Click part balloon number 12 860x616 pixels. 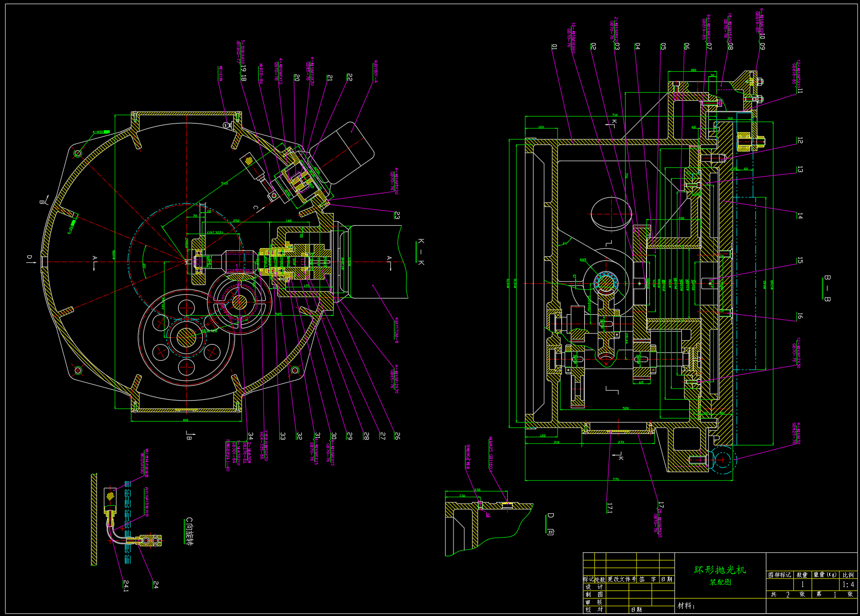click(x=800, y=141)
